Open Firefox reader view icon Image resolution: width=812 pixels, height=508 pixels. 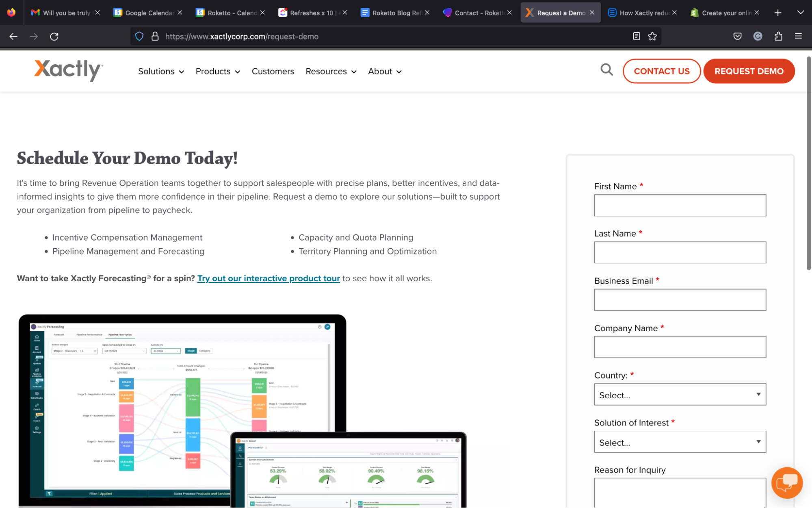point(636,36)
